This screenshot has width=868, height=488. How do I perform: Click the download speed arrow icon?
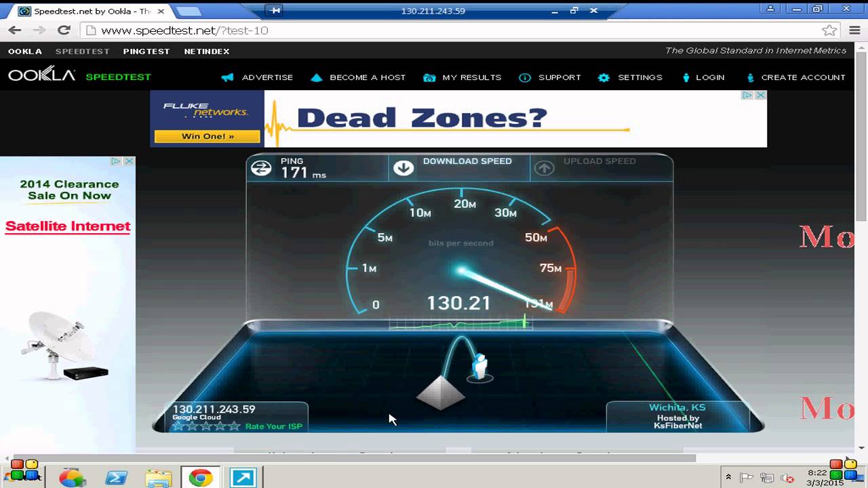403,168
